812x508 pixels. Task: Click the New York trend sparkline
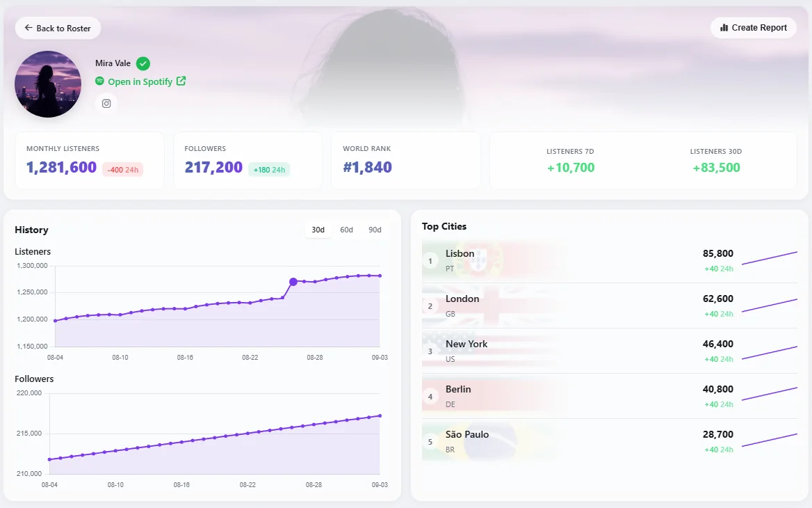(x=770, y=353)
